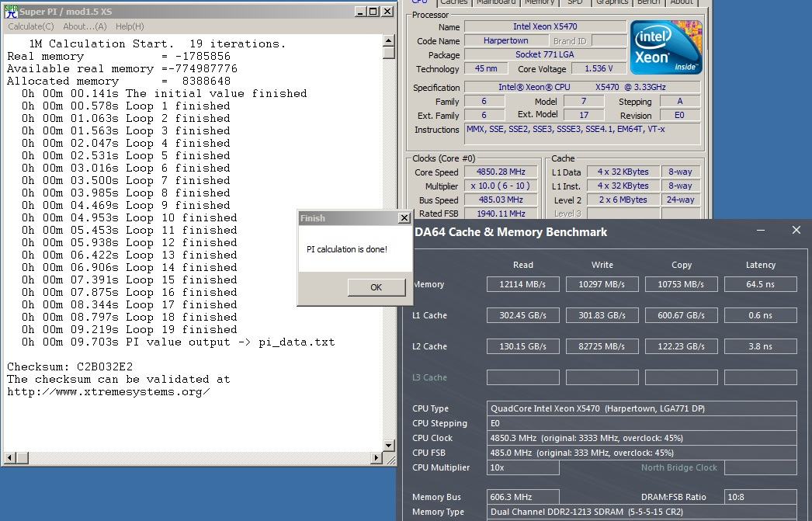Switch to the SPD tab in CPU-Z

click(x=574, y=2)
